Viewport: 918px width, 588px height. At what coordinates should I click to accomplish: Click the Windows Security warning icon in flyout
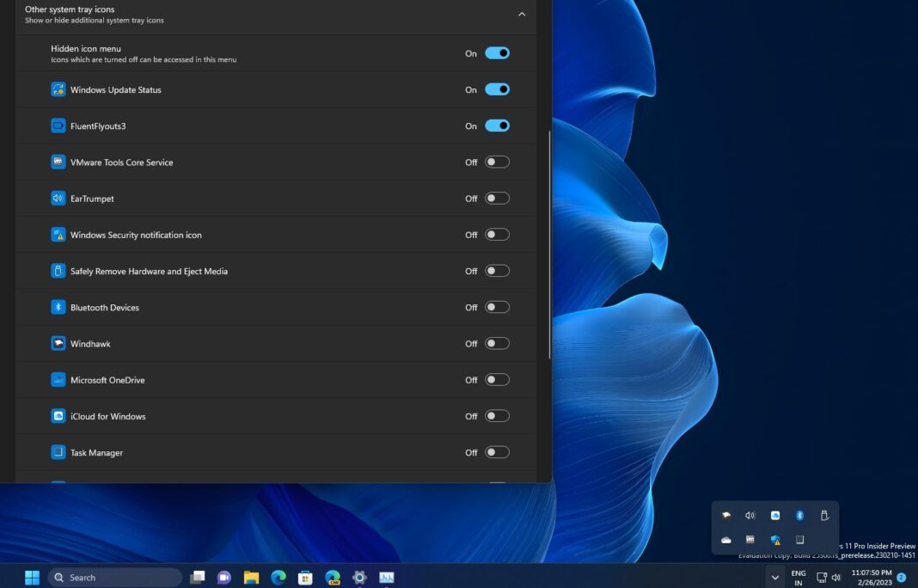(x=774, y=539)
